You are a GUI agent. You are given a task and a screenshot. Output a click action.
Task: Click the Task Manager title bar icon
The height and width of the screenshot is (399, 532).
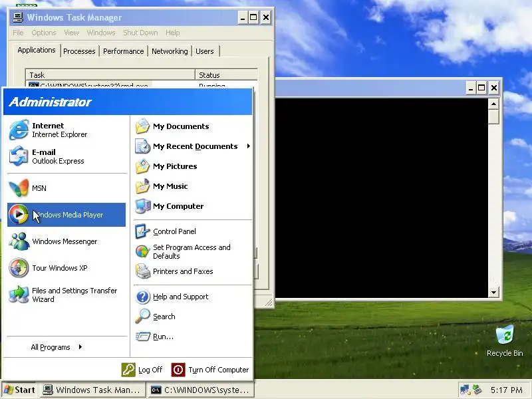tap(18, 17)
